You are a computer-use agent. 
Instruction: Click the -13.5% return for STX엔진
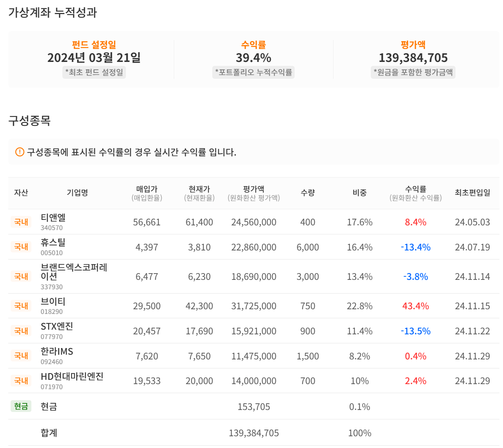(416, 331)
